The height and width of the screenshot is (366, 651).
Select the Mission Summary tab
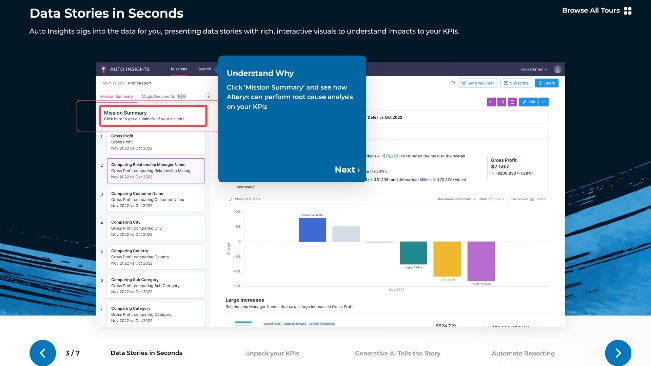click(x=117, y=96)
